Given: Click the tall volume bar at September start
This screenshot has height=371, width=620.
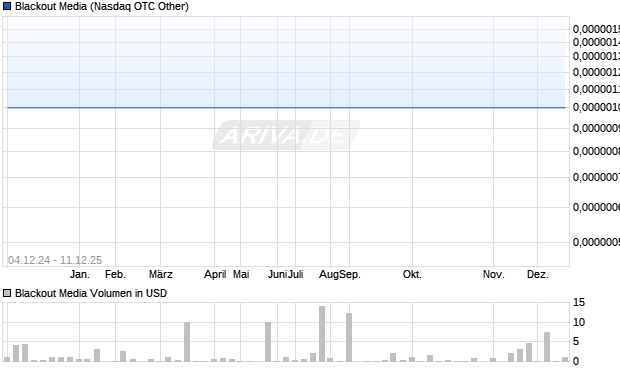Looking at the screenshot, I should (x=349, y=337).
